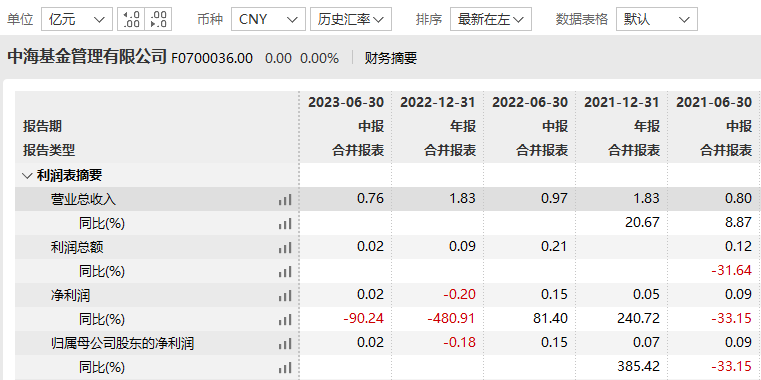This screenshot has width=761, height=380.
Task: Select the 归属母公司股东的净利润 row label
Action: click(x=122, y=344)
